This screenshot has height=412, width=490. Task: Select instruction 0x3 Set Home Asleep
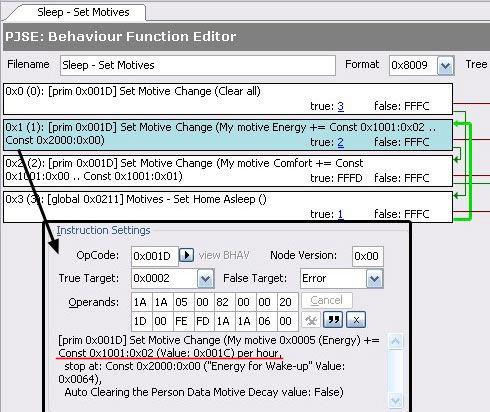coord(228,207)
